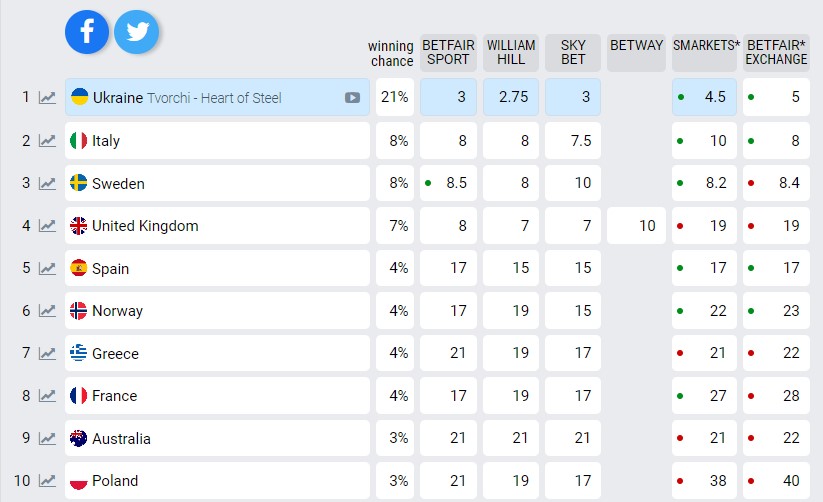Open the trend chart icon for Poland
Viewport: 823px width, 502px height.
[x=47, y=481]
